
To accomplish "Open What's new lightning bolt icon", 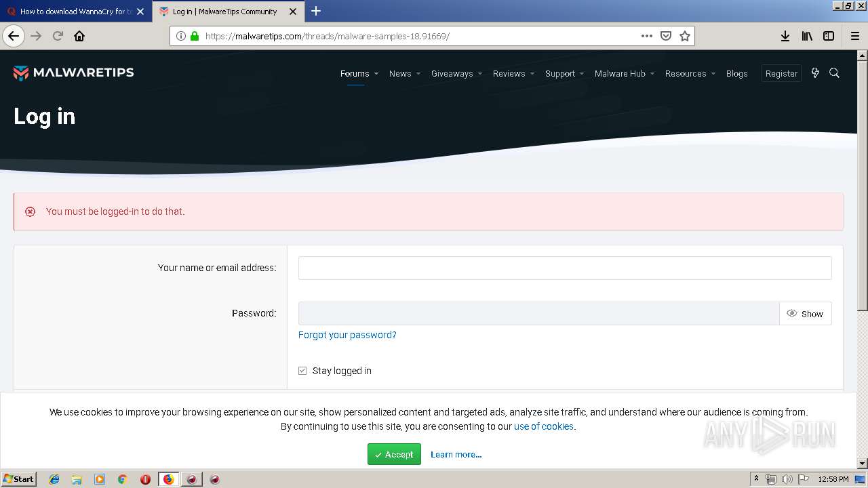I will [x=815, y=73].
